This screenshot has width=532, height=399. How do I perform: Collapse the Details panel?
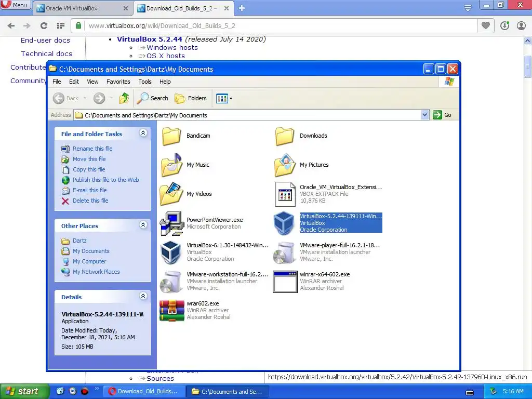point(143,296)
